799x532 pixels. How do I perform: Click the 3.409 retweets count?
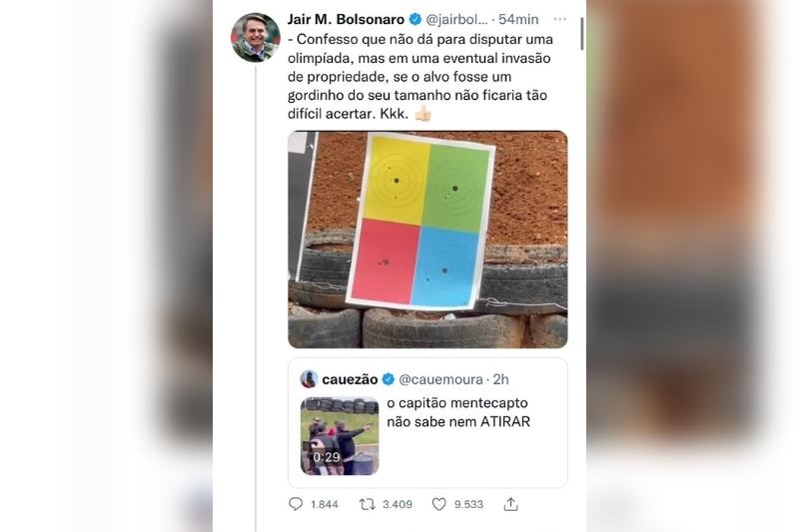tap(397, 504)
